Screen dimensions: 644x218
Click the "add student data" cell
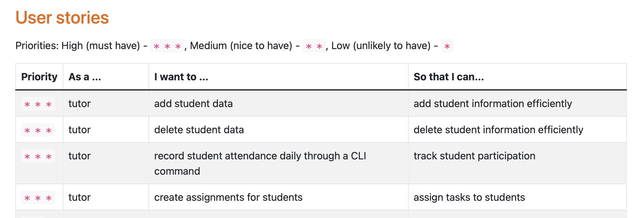(x=193, y=104)
